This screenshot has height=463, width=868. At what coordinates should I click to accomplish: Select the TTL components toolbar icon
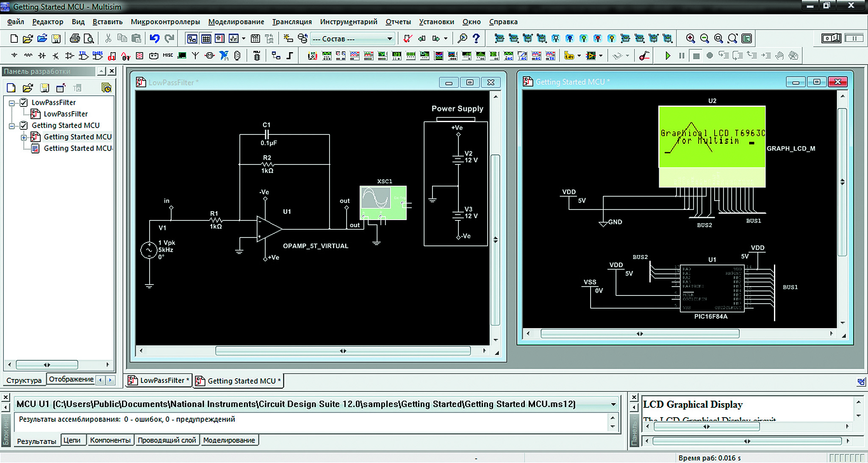click(84, 56)
